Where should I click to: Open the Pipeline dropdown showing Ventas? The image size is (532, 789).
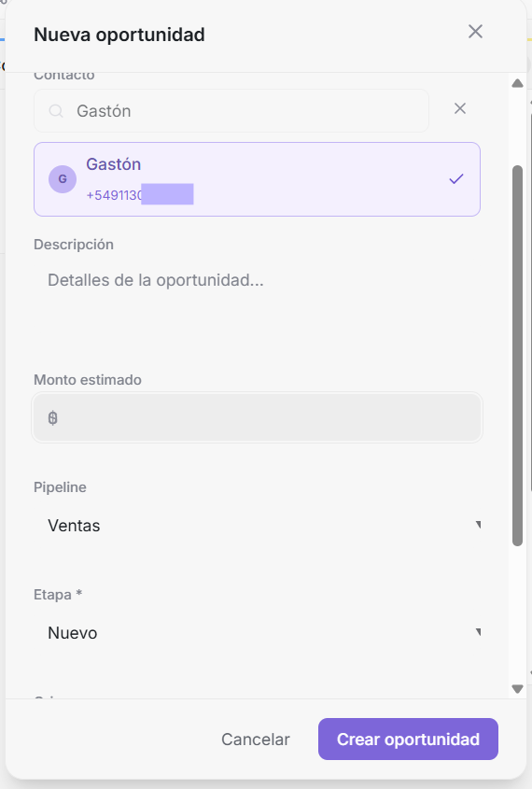pyautogui.click(x=257, y=526)
